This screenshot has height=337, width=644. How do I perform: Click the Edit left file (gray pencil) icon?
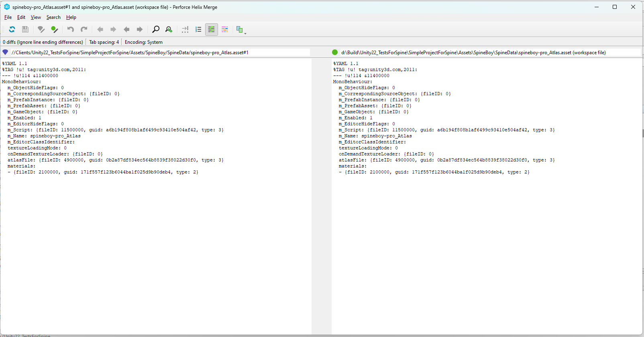pyautogui.click(x=41, y=29)
